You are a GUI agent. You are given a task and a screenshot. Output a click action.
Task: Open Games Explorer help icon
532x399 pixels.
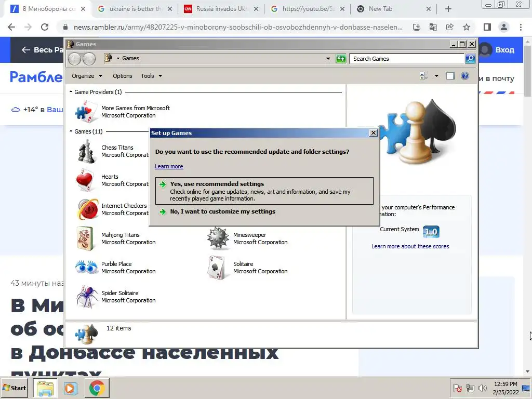(x=465, y=76)
